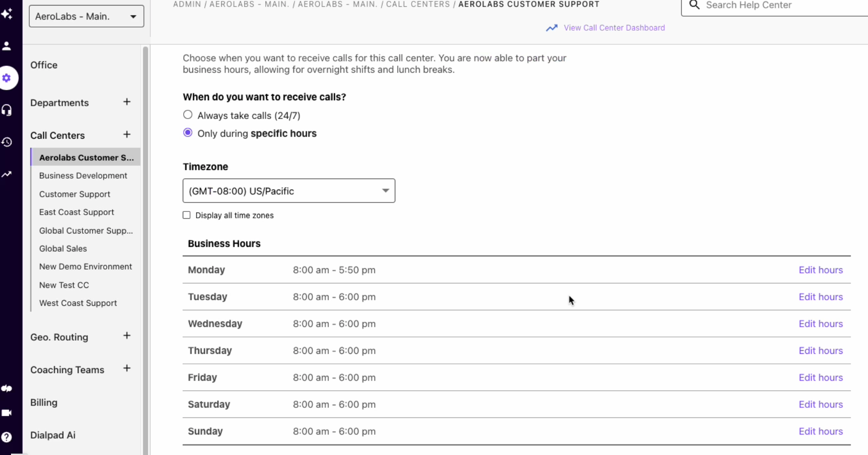This screenshot has width=868, height=455.
Task: Add Geo. Routing with plus icon
Action: pos(127,336)
